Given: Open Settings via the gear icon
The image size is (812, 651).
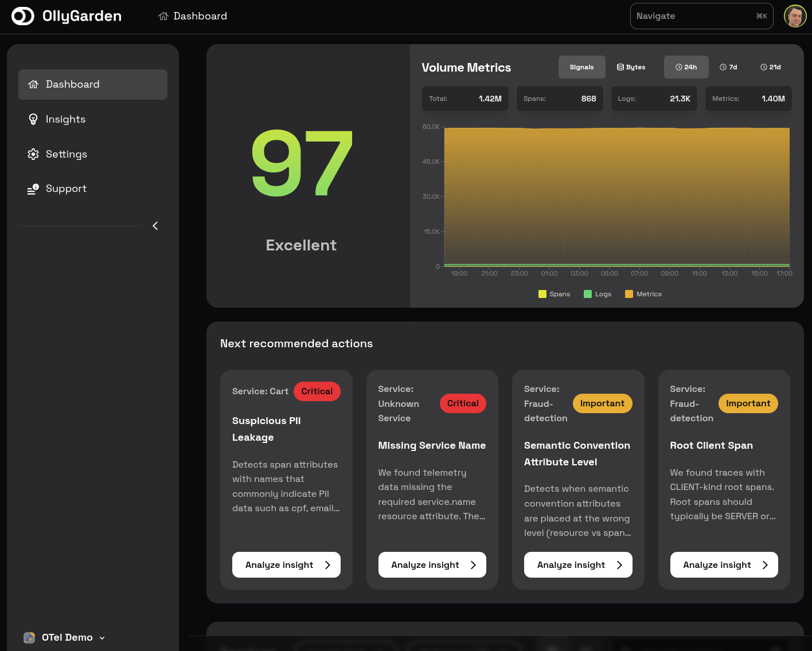Looking at the screenshot, I should coord(33,154).
